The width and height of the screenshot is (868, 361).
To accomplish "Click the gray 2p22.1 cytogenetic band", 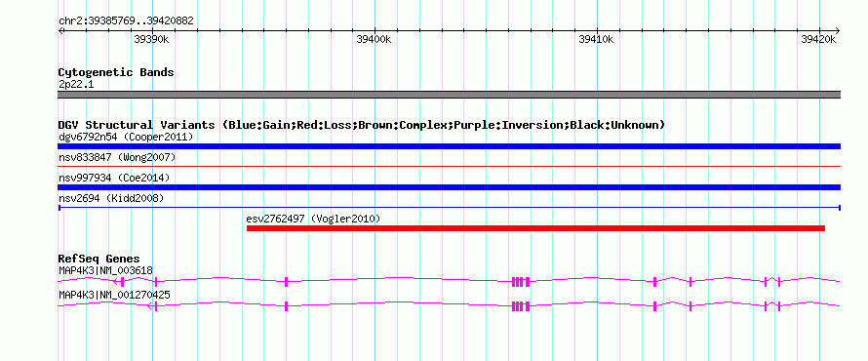I will click(x=449, y=95).
